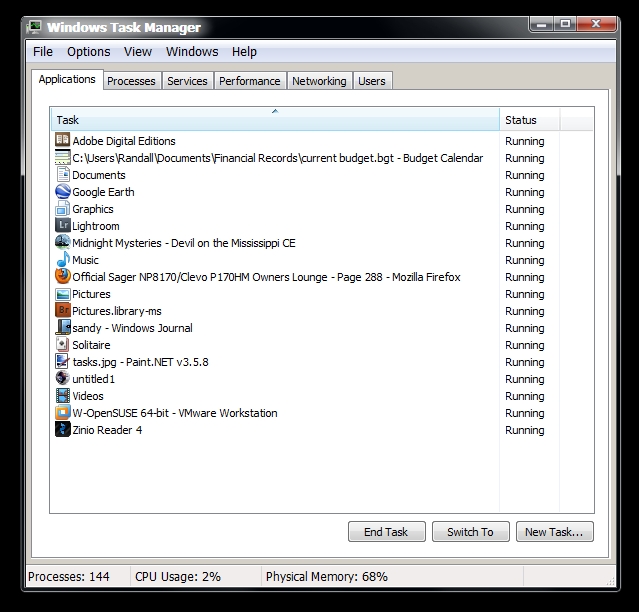This screenshot has width=639, height=612.
Task: Click the Physical Memory: 68% status entry
Action: (x=327, y=577)
